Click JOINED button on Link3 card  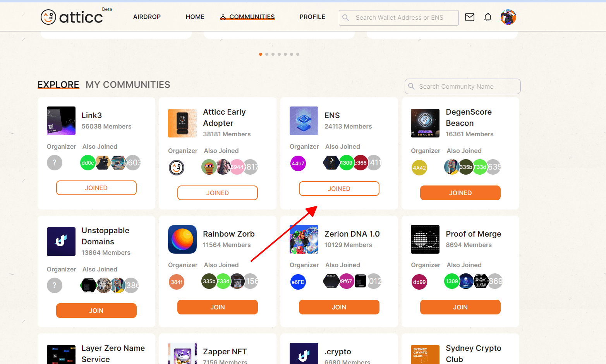pos(96,188)
